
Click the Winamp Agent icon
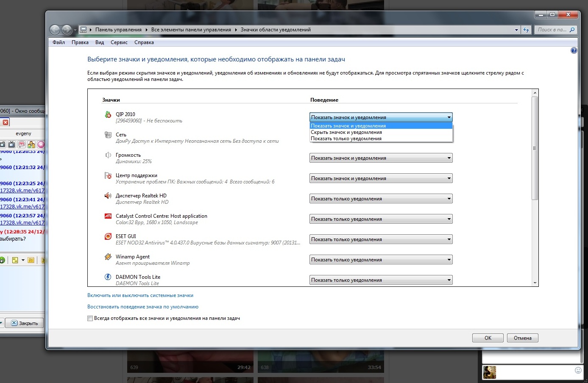pos(108,257)
